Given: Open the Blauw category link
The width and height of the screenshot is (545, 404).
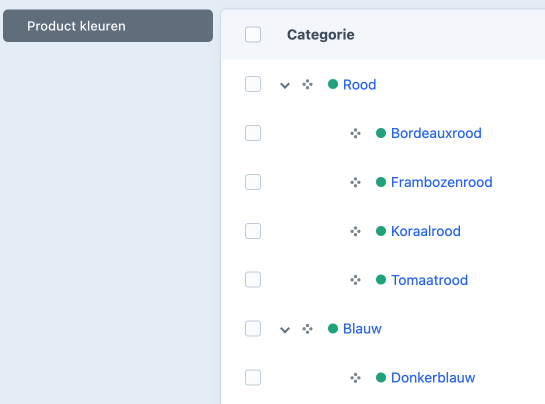Looking at the screenshot, I should [362, 329].
